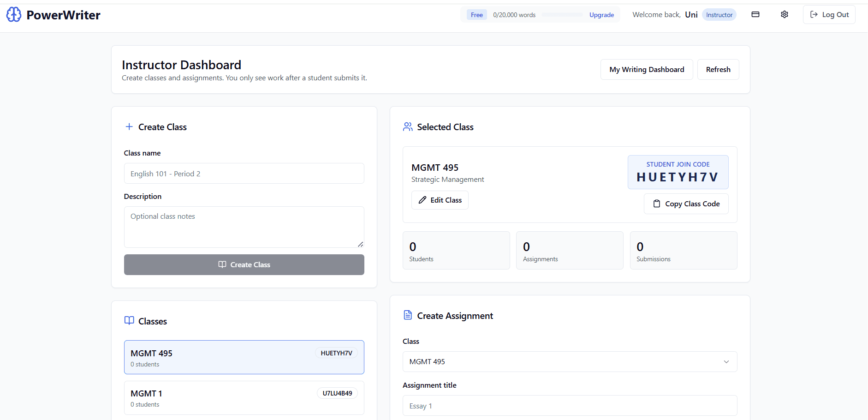Click the document icon beside Create Assignment

point(408,315)
